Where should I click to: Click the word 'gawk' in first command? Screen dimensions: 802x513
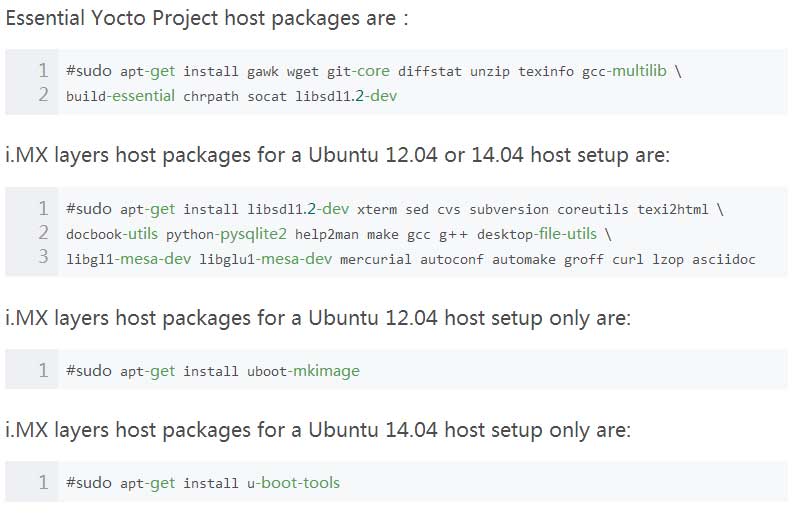coord(263,72)
